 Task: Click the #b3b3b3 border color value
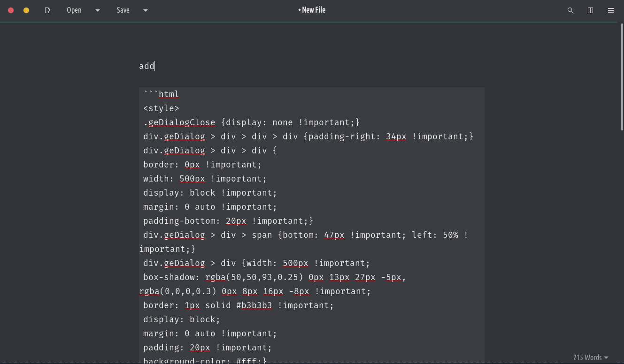coord(254,305)
